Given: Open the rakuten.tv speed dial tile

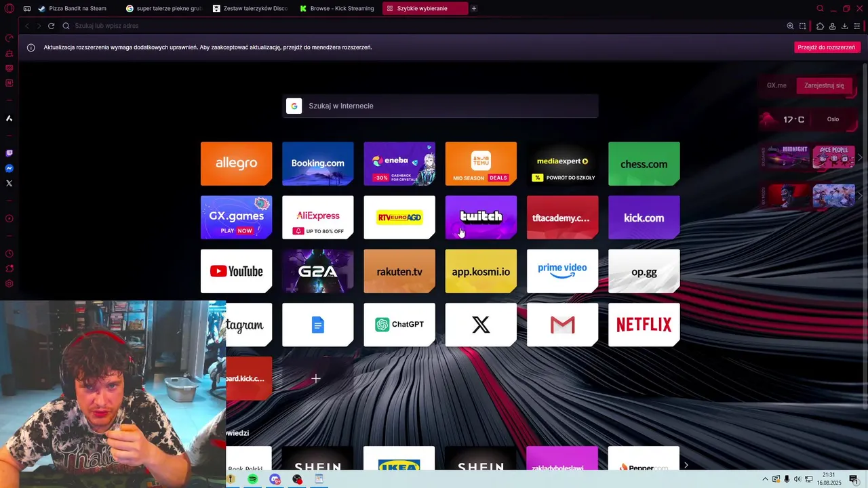Looking at the screenshot, I should pos(399,271).
